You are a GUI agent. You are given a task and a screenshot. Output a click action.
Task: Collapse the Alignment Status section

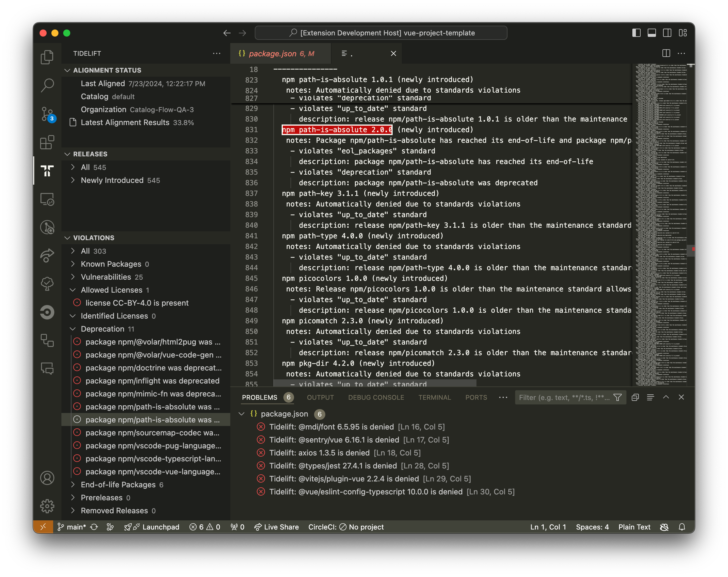click(x=146, y=70)
